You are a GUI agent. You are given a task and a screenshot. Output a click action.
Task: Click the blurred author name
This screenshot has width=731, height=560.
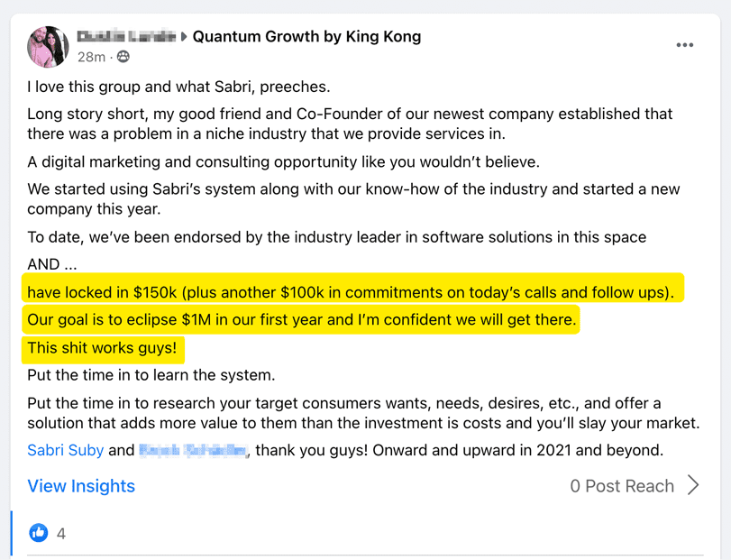point(126,36)
